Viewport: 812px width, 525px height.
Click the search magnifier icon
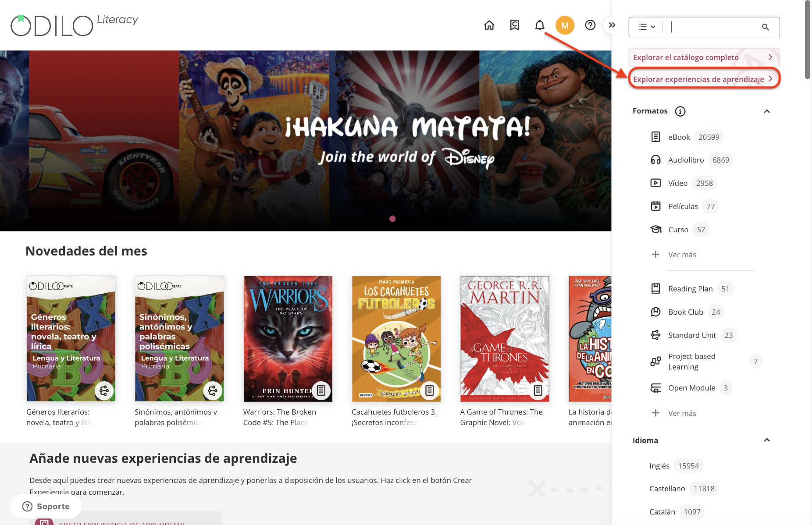[766, 27]
